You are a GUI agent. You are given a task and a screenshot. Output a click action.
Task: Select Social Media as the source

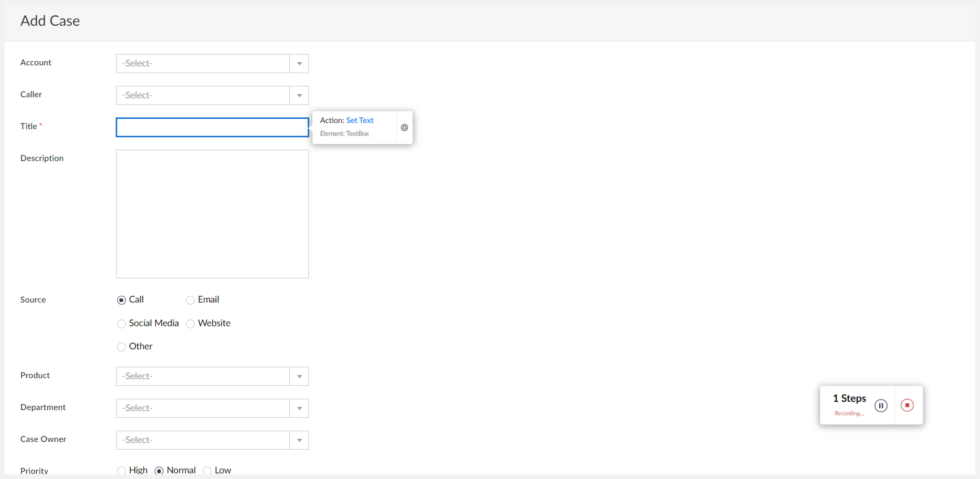click(x=121, y=324)
